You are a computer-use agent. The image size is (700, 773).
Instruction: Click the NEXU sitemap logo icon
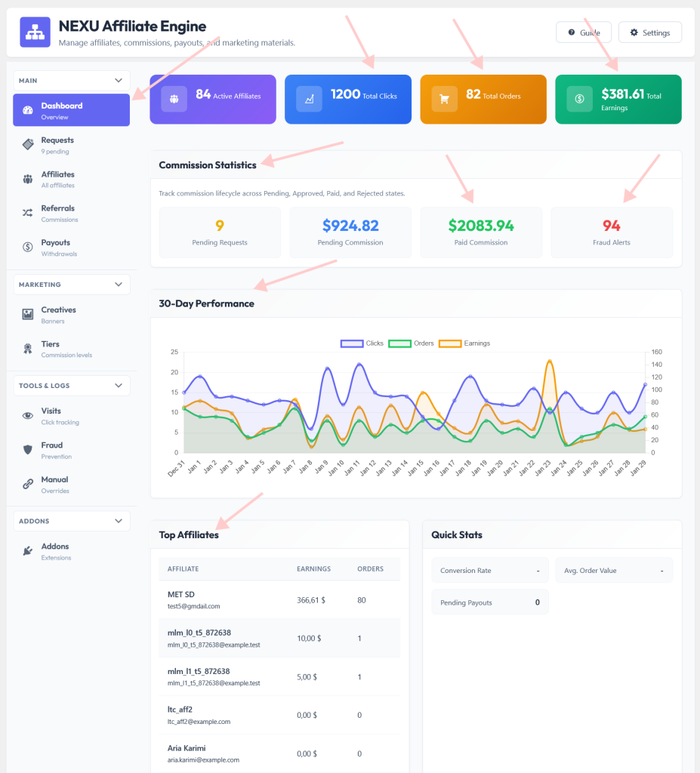click(x=35, y=32)
